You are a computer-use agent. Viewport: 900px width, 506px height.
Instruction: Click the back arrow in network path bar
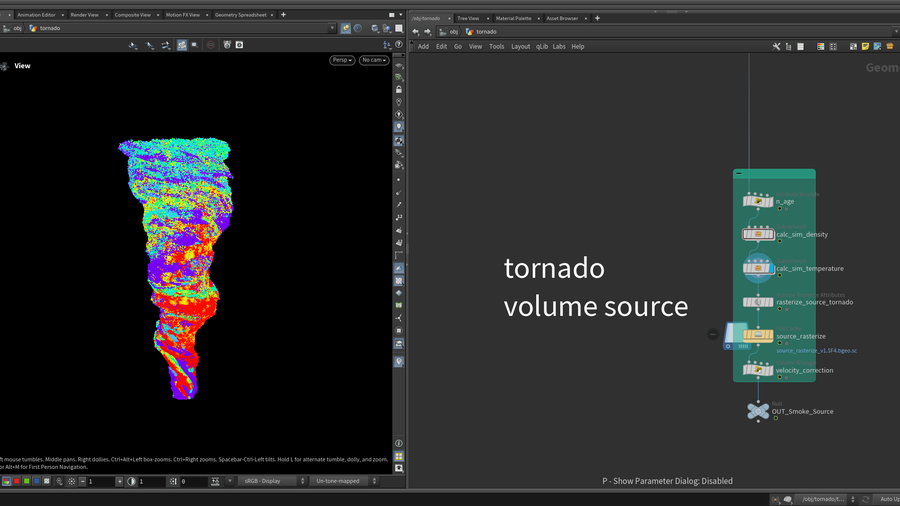pos(416,31)
